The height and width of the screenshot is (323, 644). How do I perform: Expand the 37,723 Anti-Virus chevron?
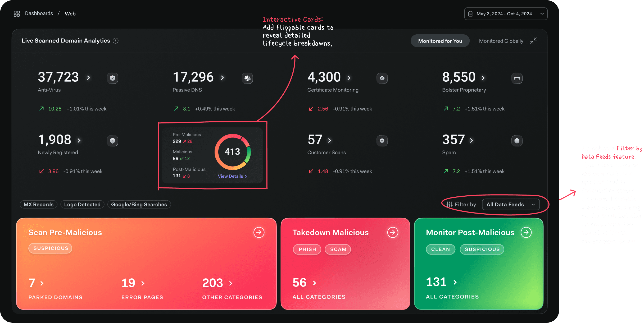[x=89, y=78]
